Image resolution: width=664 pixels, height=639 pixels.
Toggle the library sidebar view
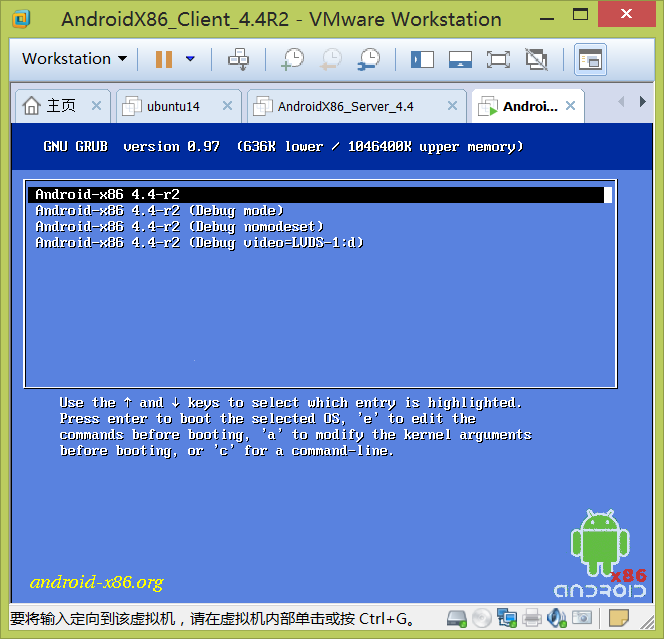422,59
